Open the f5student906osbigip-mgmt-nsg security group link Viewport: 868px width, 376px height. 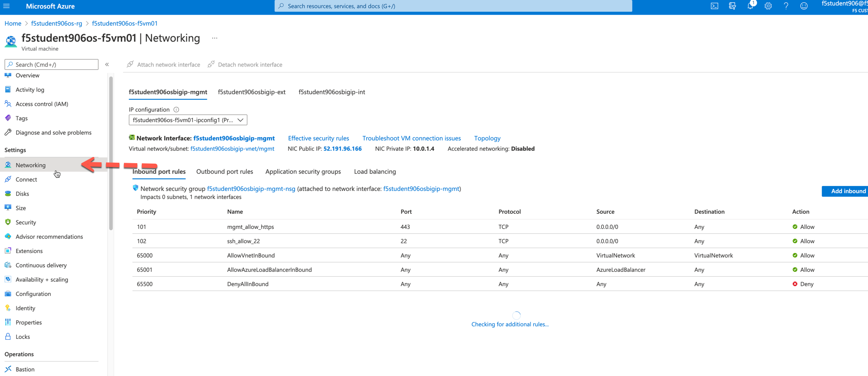[x=251, y=189]
